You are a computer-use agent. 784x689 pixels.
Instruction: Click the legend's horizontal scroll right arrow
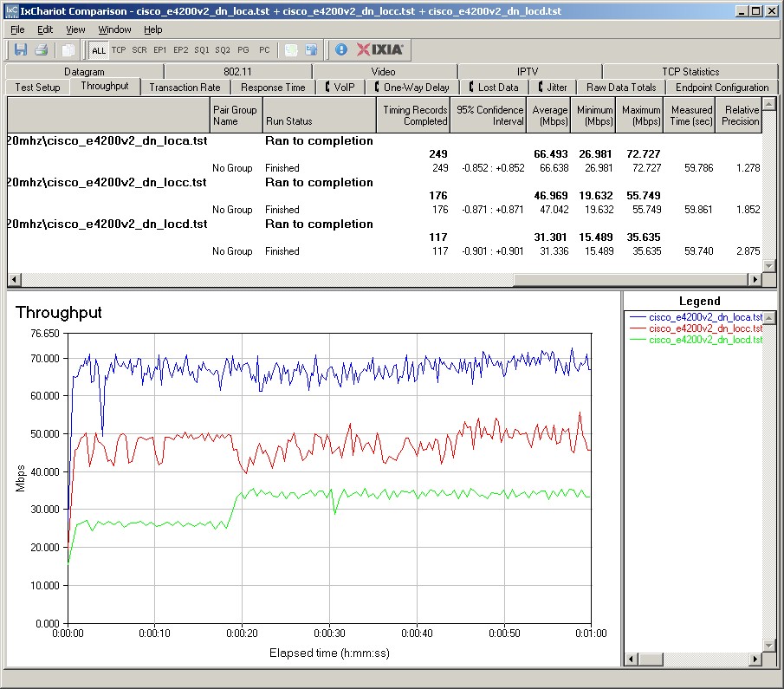pyautogui.click(x=756, y=659)
